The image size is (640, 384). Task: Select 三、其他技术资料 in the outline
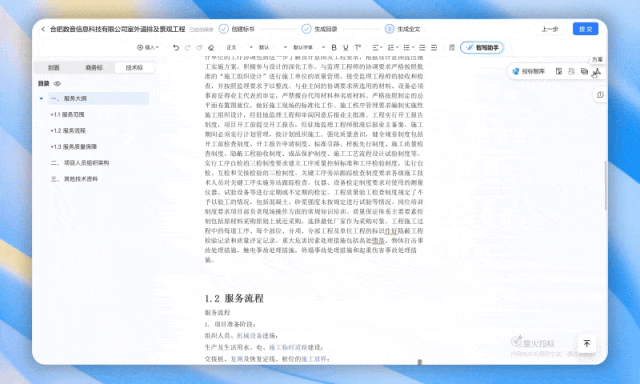74,179
